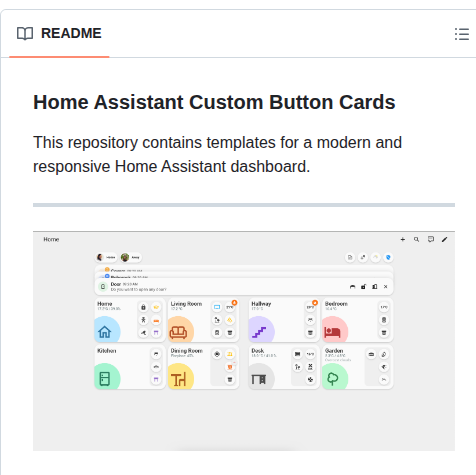476x475 pixels.
Task: Click the Hallway card title
Action: [261, 304]
